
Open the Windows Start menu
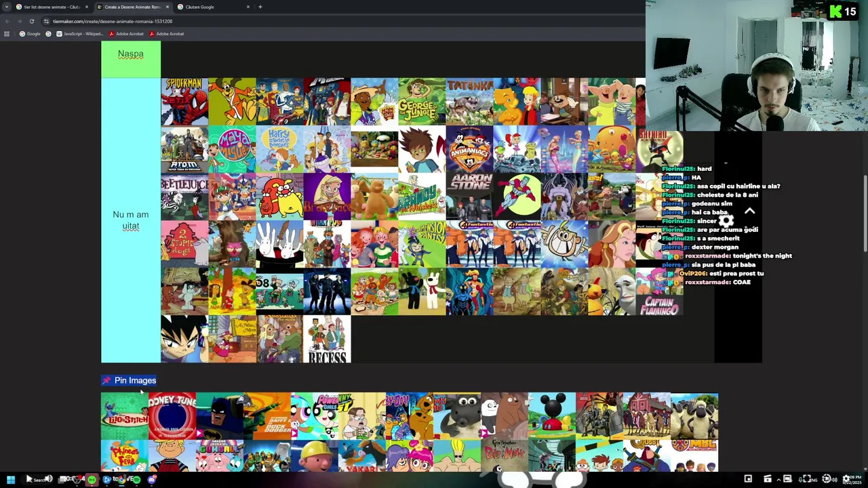pyautogui.click(x=11, y=479)
